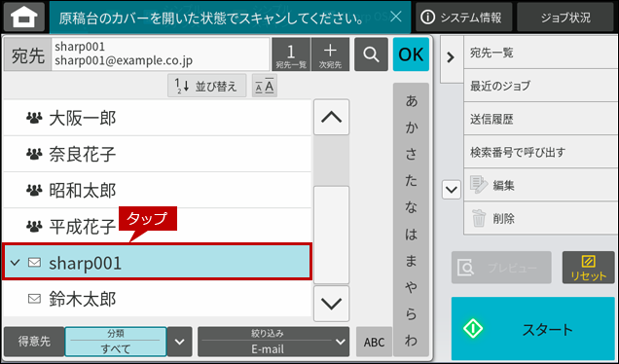Reset settings with リセット
619x364 pixels.
click(x=588, y=268)
